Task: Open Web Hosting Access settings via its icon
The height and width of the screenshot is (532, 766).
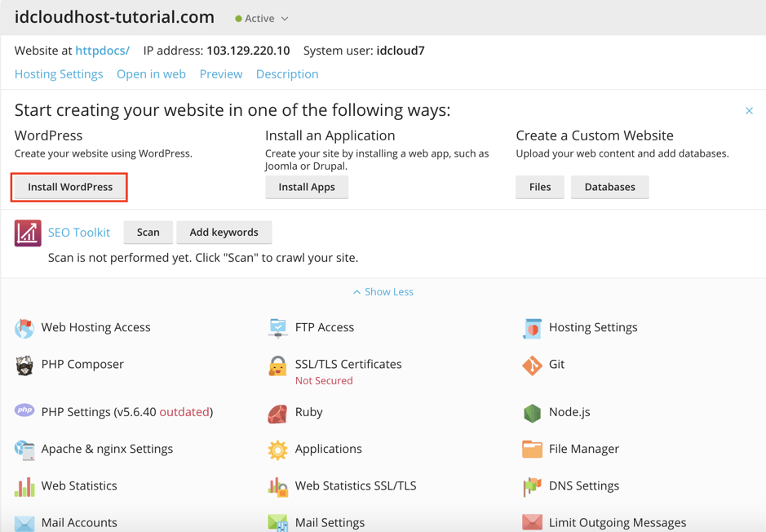Action: [x=24, y=327]
